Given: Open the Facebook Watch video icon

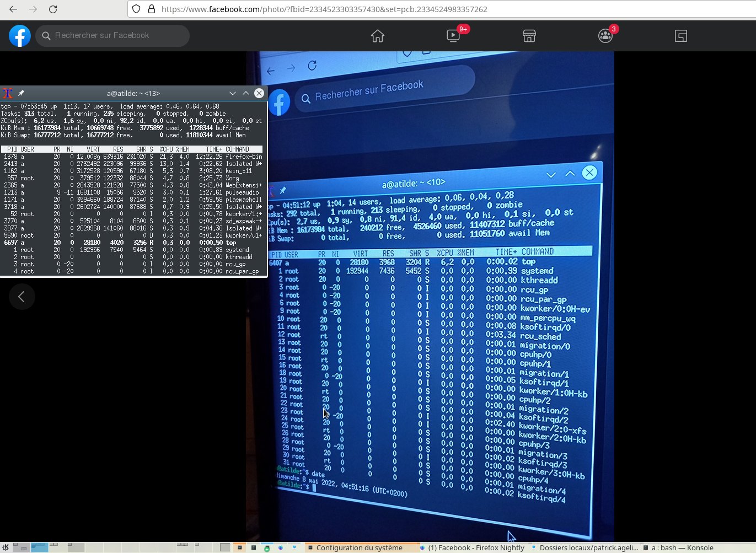Looking at the screenshot, I should (x=453, y=36).
